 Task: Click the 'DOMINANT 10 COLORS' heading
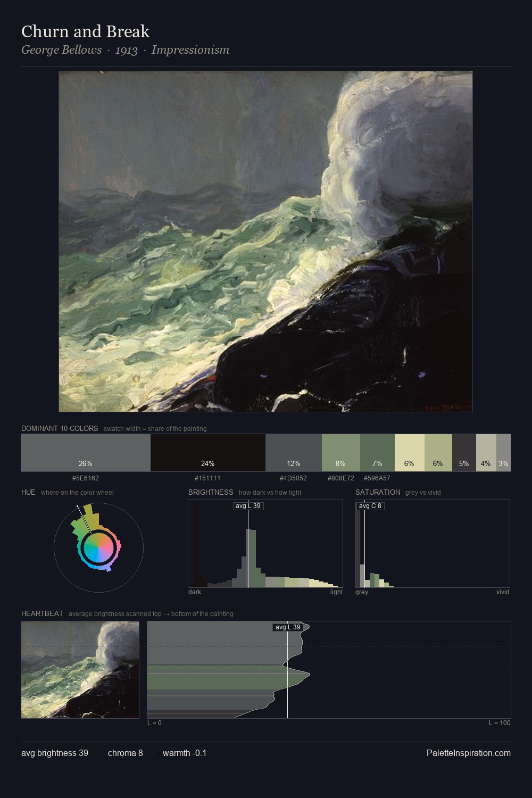[x=60, y=428]
